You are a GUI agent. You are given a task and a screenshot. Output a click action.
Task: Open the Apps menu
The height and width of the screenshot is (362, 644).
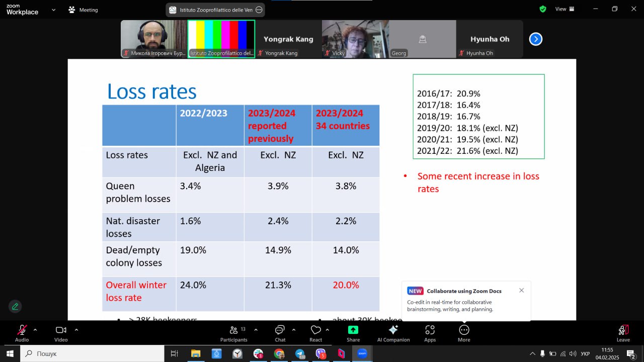[x=430, y=333]
